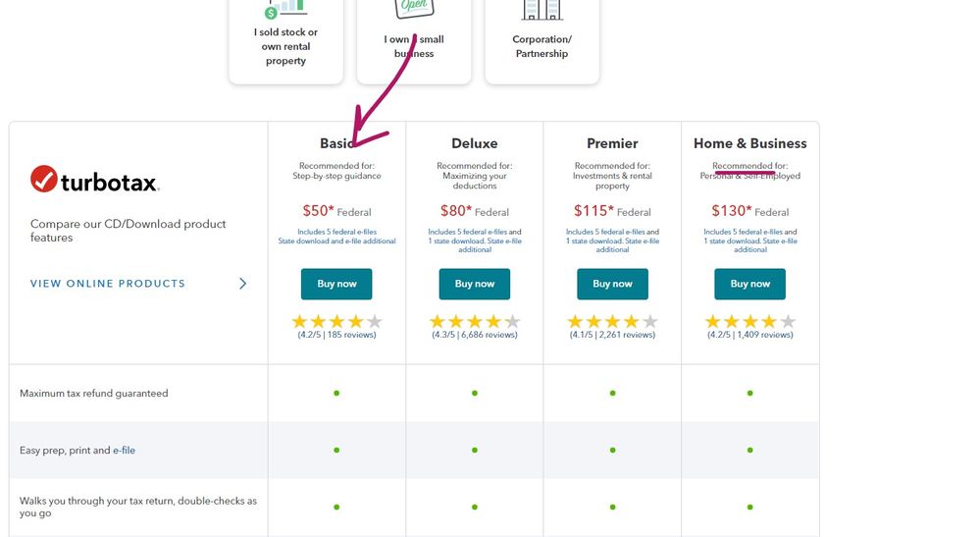Pick the Corporation/Partnership card

pyautogui.click(x=542, y=41)
